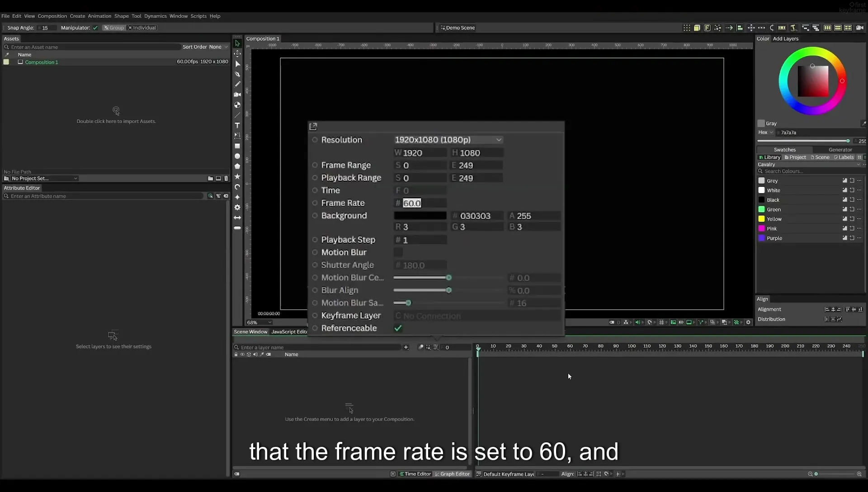Click the Add Layers tab button
The height and width of the screenshot is (492, 868).
pos(785,39)
